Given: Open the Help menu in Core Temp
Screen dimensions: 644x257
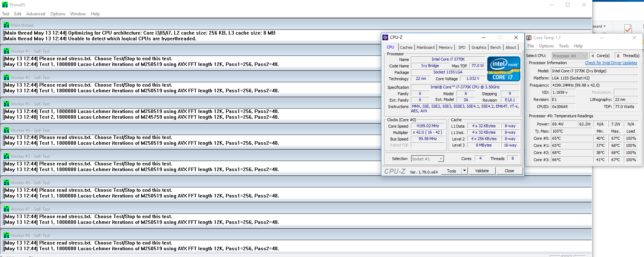Looking at the screenshot, I should coord(578,46).
